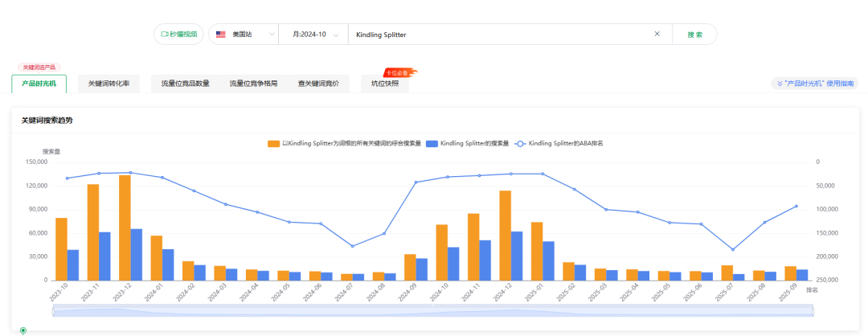This screenshot has height=336, width=868.
Task: Click the 150,000 left axis value
Action: tap(36, 162)
